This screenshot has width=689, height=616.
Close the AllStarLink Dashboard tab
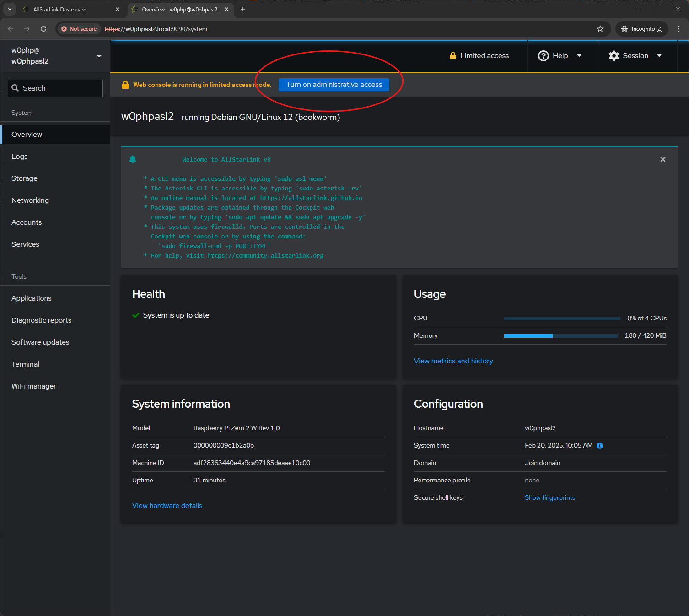pyautogui.click(x=118, y=9)
